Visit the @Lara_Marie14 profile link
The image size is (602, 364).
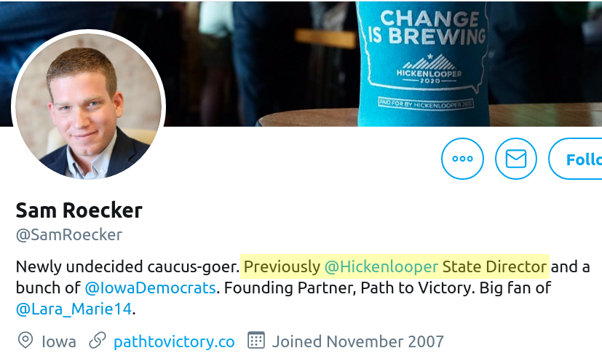(74, 309)
